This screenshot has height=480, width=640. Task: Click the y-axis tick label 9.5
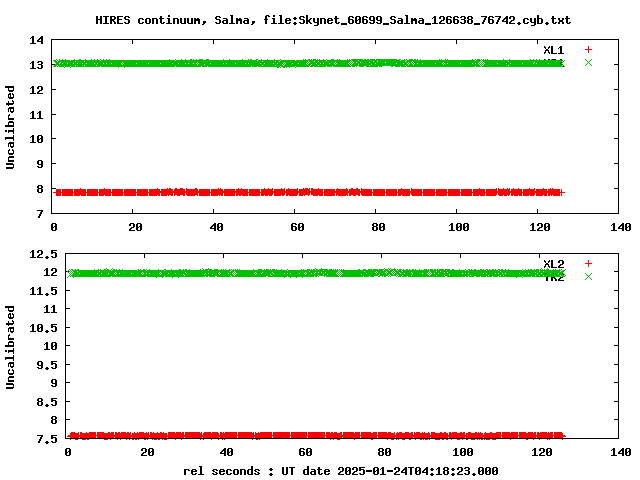coord(47,365)
